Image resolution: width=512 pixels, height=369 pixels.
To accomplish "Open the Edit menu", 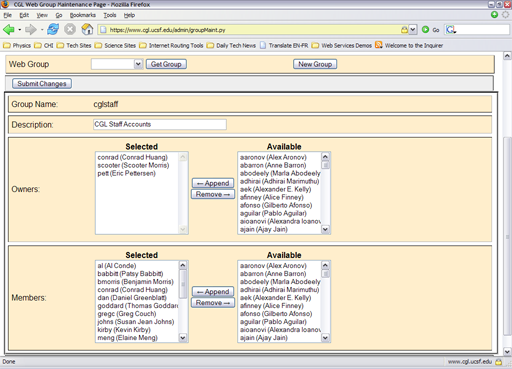I will pyautogui.click(x=24, y=15).
